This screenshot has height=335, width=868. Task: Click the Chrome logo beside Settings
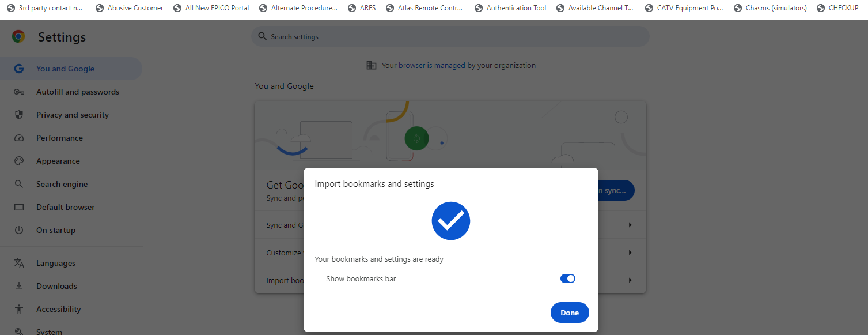tap(18, 37)
